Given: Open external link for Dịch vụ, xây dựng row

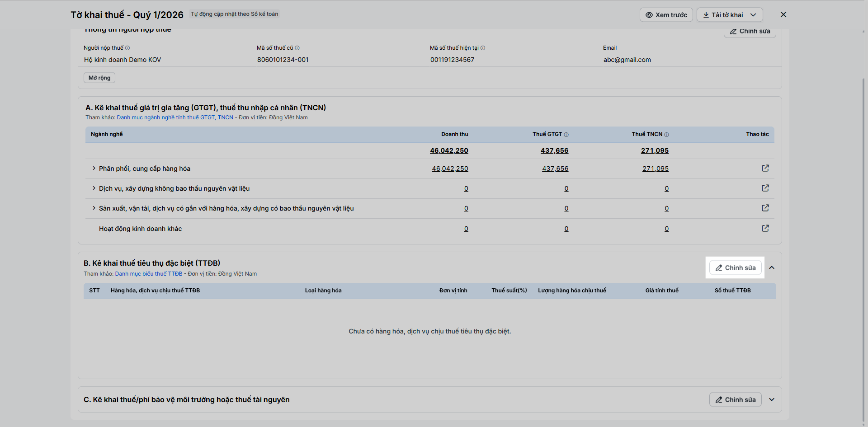Looking at the screenshot, I should point(765,188).
